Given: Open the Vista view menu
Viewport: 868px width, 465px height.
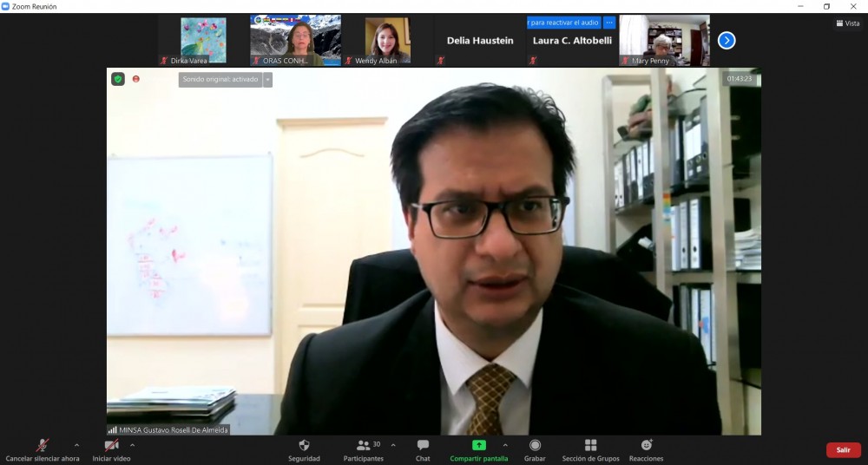Looking at the screenshot, I should 847,23.
